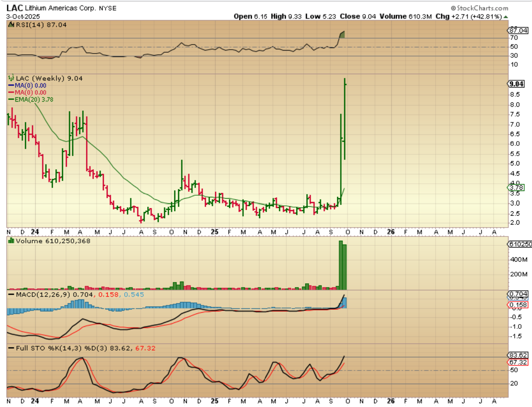
Task: Click the copyright symbol before StockCharts.com
Action: pos(453,8)
